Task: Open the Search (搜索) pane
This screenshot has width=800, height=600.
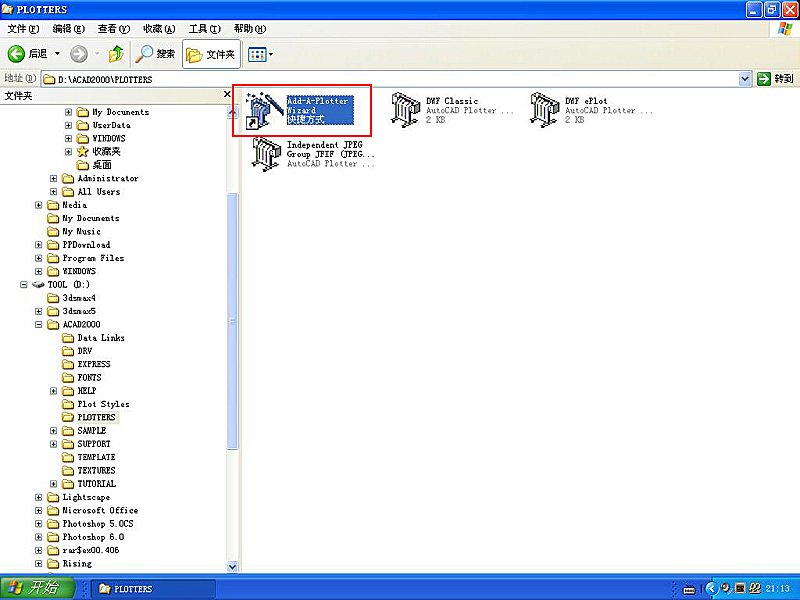Action: (x=155, y=54)
